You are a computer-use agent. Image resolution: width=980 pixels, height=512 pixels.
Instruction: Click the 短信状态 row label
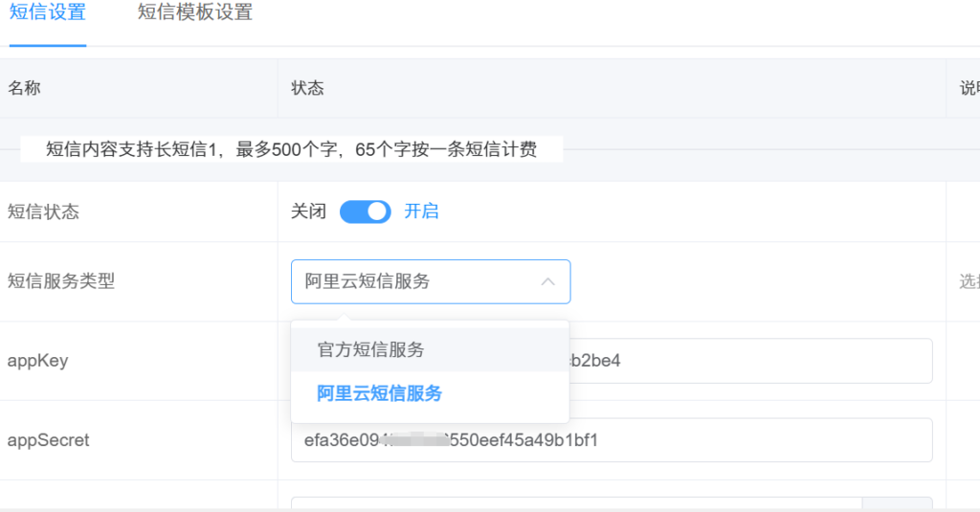[44, 211]
